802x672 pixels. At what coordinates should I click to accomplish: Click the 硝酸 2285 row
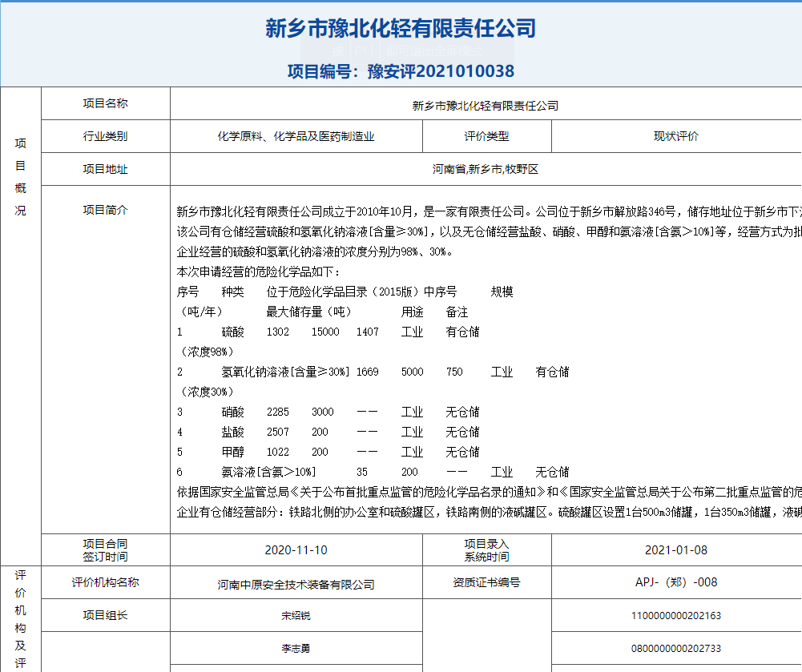pyautogui.click(x=328, y=412)
